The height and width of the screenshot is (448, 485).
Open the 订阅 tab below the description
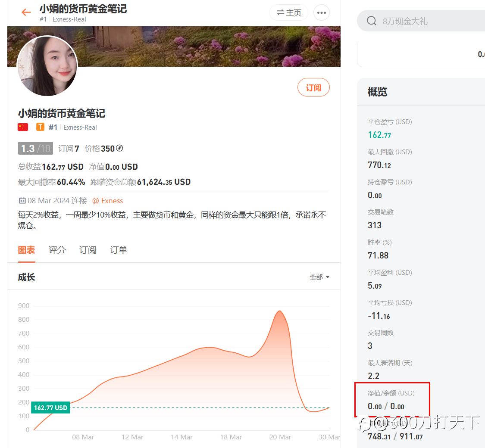(88, 250)
